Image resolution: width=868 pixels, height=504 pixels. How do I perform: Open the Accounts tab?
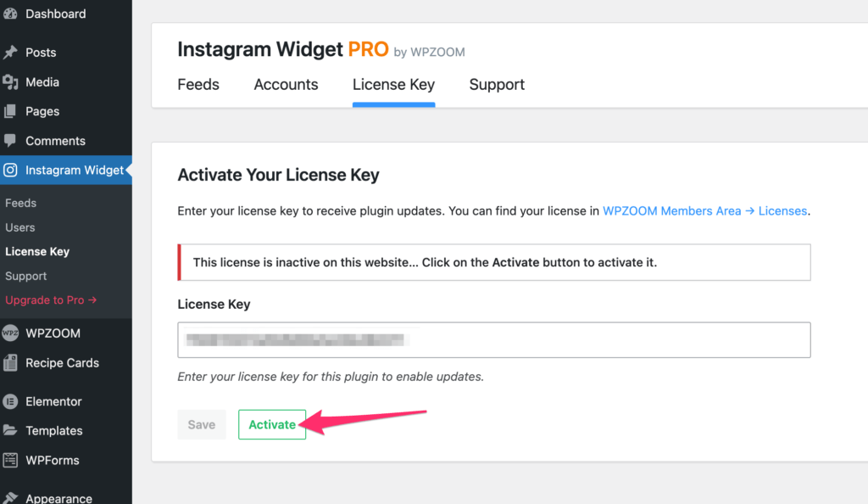[286, 85]
